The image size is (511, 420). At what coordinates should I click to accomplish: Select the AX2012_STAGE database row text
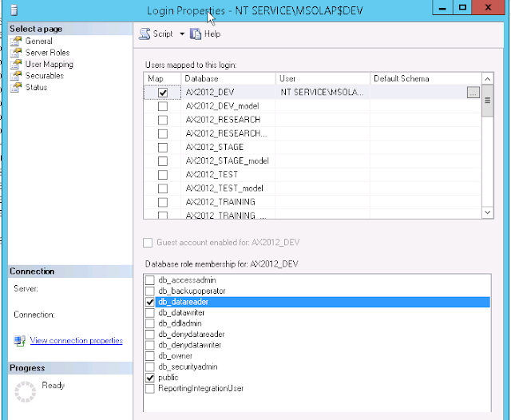coord(215,147)
